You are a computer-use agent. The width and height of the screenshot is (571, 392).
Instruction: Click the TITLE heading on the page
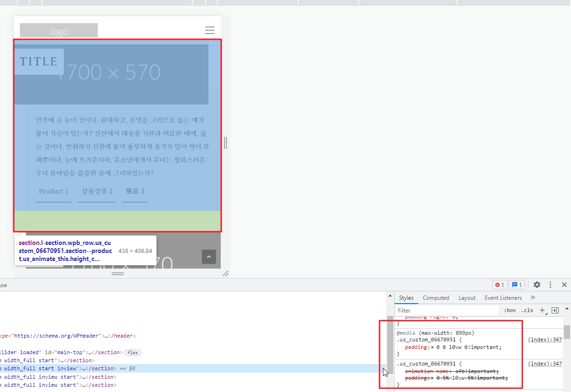tap(39, 61)
